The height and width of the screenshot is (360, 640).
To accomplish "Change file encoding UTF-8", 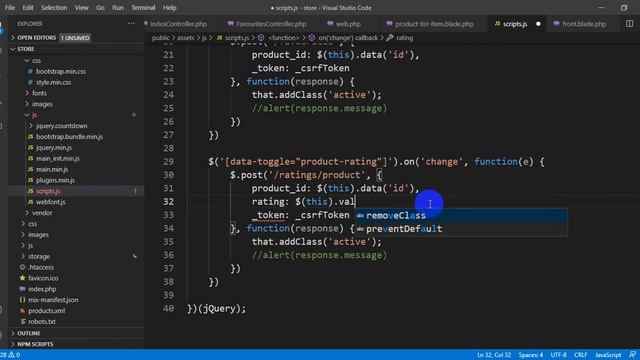I will click(x=558, y=355).
